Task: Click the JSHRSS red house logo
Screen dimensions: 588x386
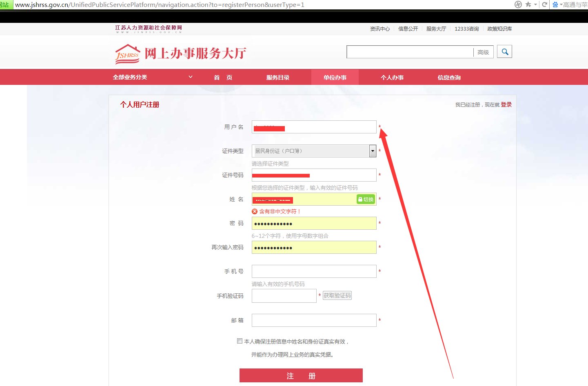Action: point(127,53)
